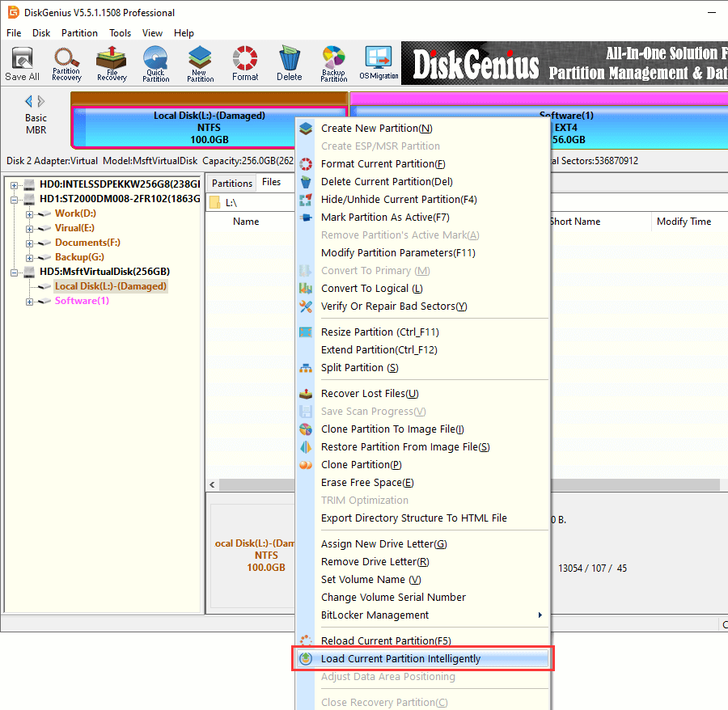Go to next disk with right arrow
The width and height of the screenshot is (728, 710).
[41, 101]
